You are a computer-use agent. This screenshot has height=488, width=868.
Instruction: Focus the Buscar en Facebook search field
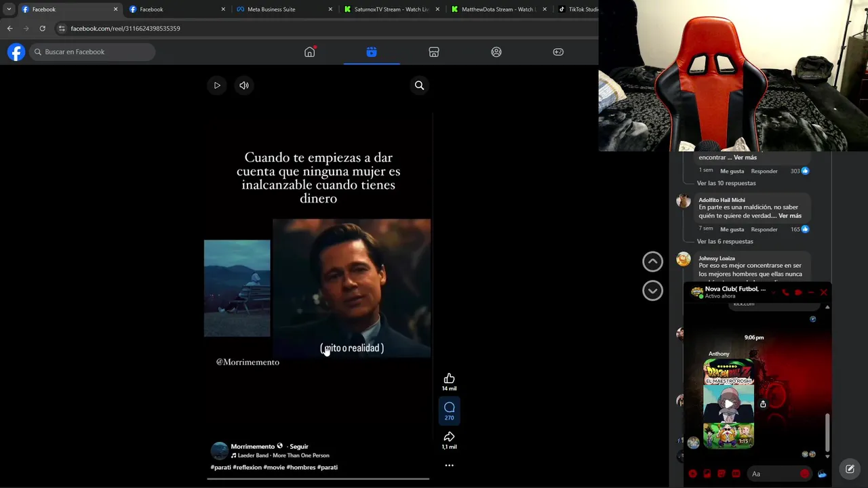[92, 52]
